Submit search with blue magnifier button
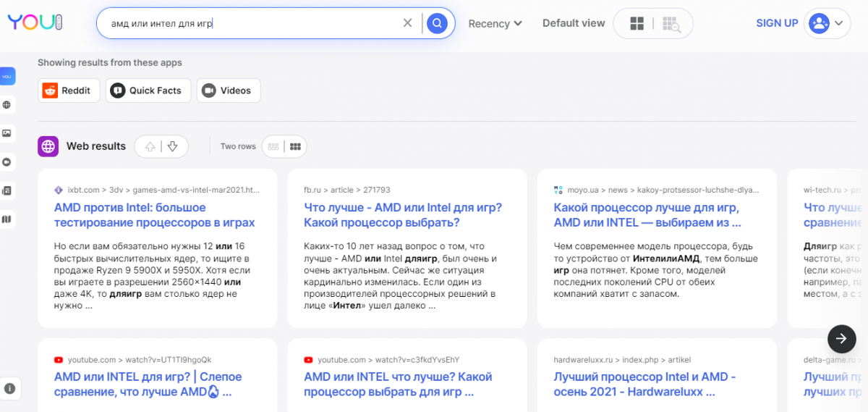 coord(437,23)
